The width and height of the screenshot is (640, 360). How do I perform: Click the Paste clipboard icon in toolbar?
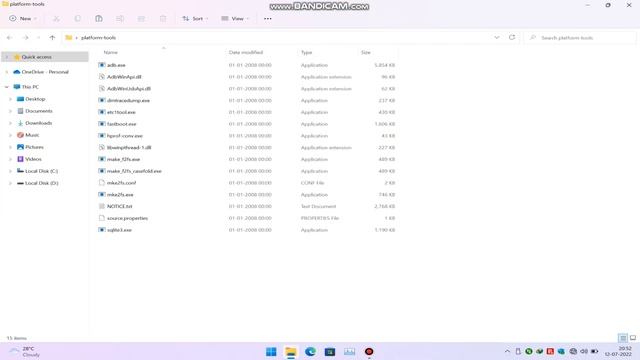(x=99, y=19)
